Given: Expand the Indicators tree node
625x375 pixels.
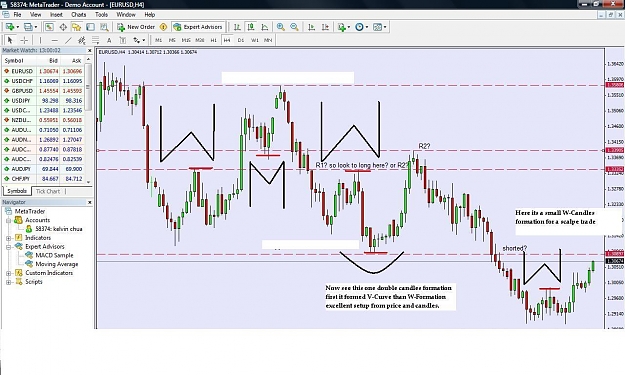Looking at the screenshot, I should coord(8,238).
